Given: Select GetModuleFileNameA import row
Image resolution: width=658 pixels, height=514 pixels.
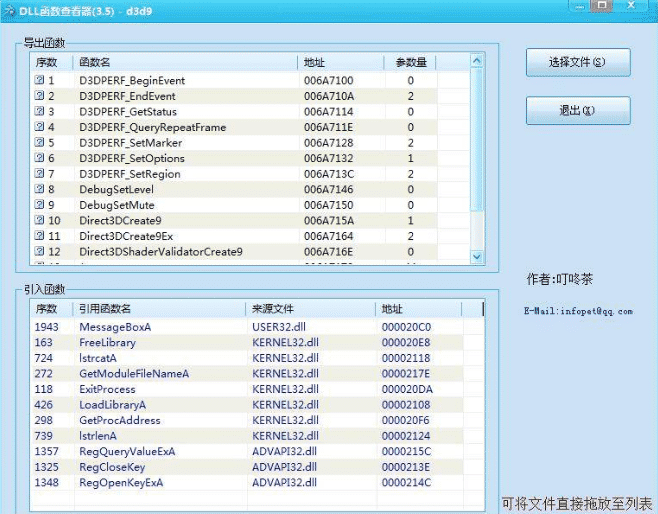Looking at the screenshot, I should pyautogui.click(x=248, y=373).
